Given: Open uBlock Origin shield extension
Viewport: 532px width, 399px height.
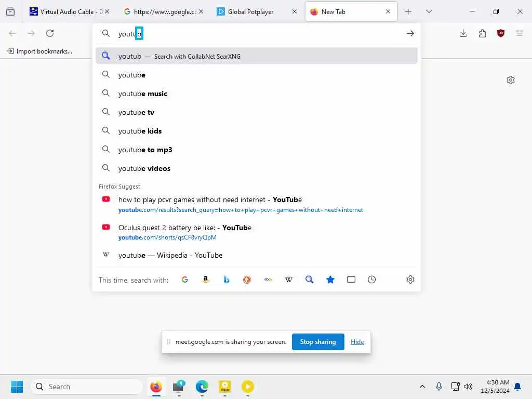Looking at the screenshot, I should (501, 33).
